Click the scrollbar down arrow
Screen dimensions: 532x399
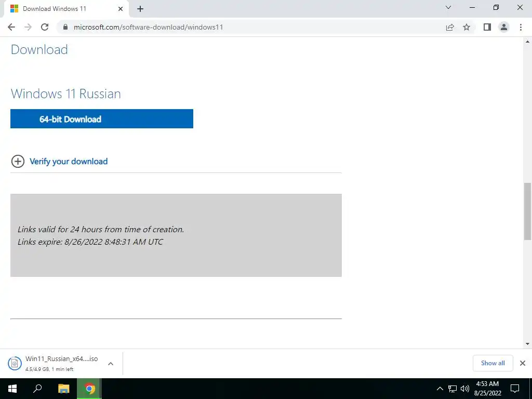tap(527, 344)
